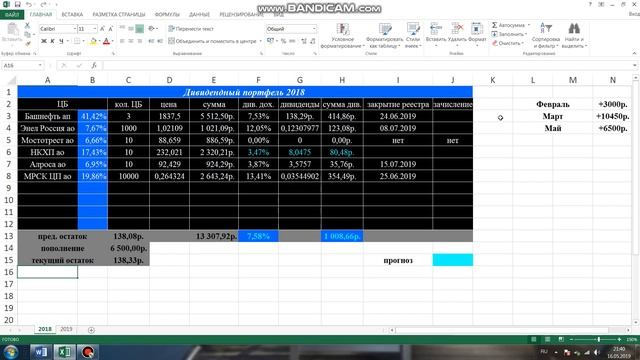Open the Calibri font name dropdown
This screenshot has height=360, width=640.
75,29
